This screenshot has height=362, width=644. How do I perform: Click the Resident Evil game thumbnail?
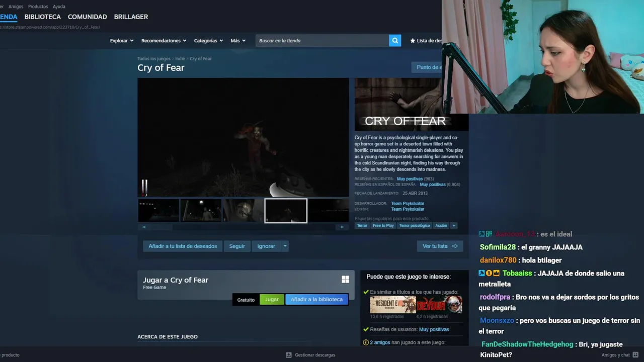click(393, 305)
